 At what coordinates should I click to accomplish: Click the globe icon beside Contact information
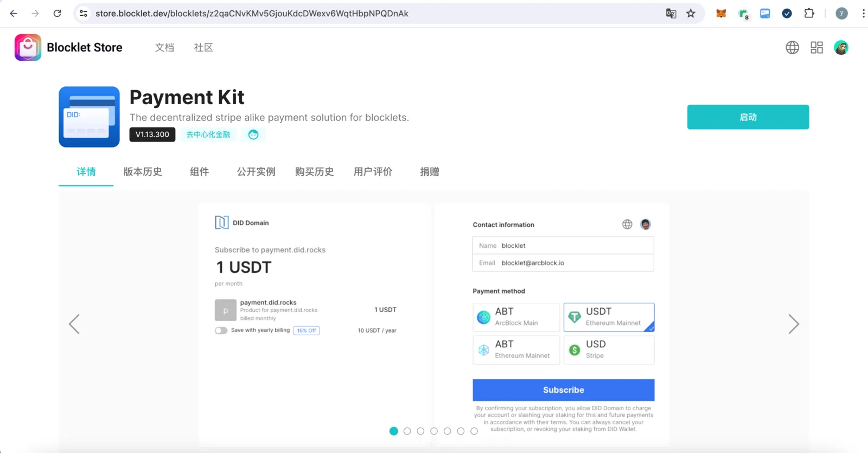(x=627, y=224)
